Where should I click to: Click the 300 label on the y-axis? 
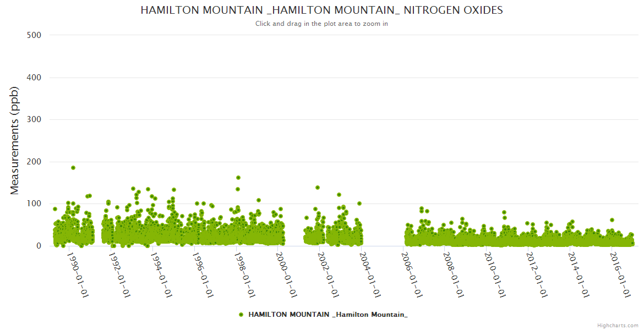(x=34, y=119)
